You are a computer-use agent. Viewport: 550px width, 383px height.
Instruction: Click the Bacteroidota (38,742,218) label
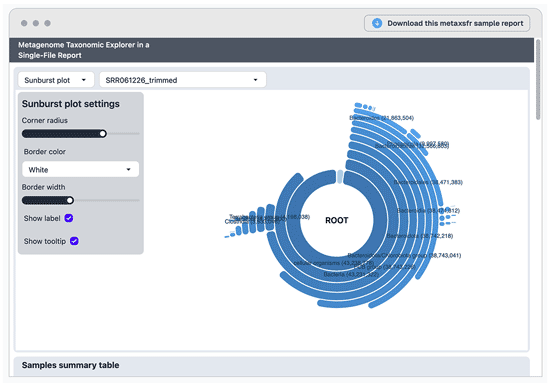coord(420,236)
